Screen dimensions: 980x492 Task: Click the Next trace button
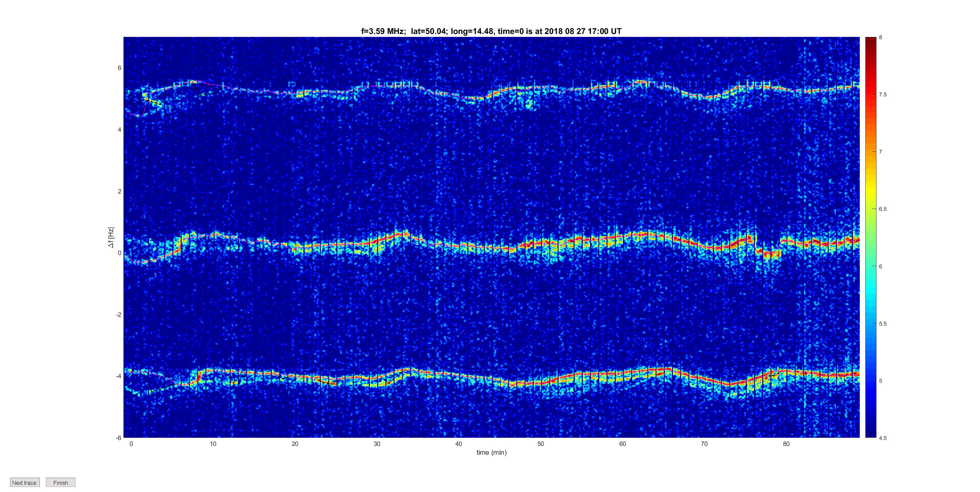coord(25,483)
